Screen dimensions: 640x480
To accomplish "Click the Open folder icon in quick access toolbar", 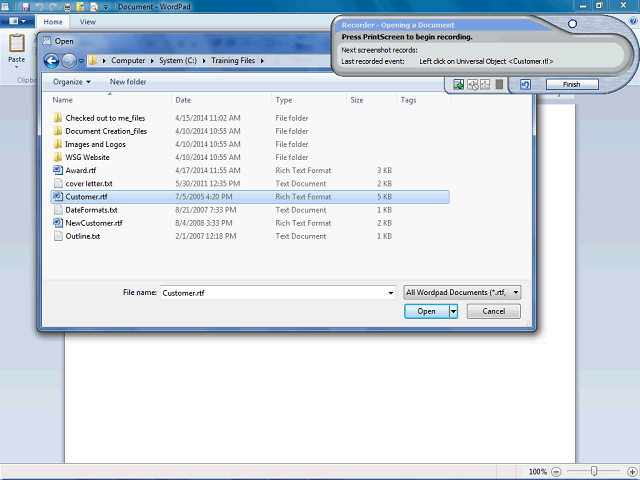I will 80,7.
